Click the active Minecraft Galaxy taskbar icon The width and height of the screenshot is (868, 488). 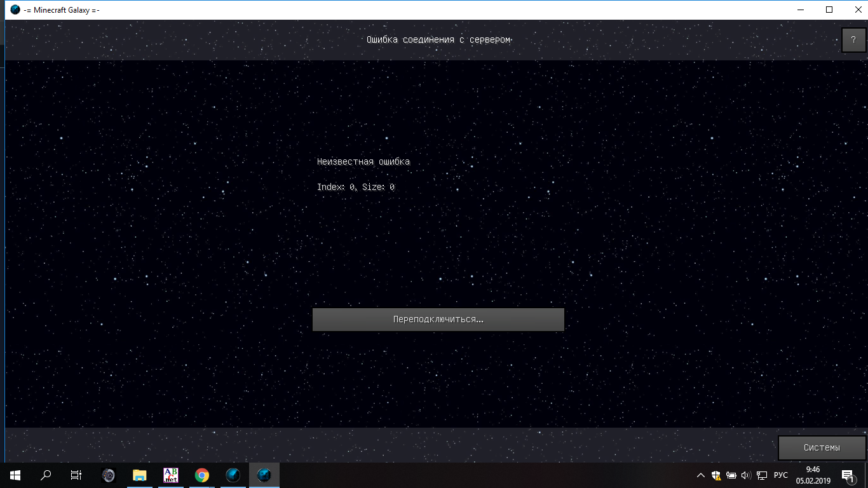pos(264,475)
